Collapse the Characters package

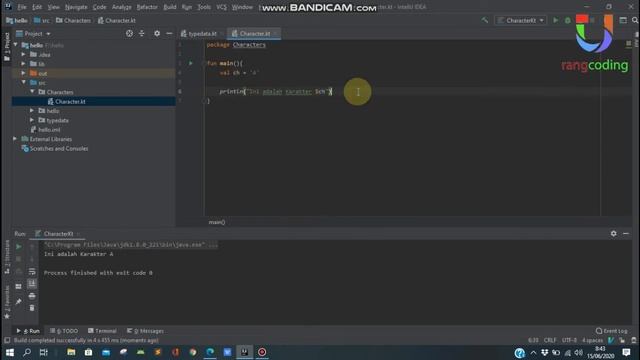click(32, 92)
